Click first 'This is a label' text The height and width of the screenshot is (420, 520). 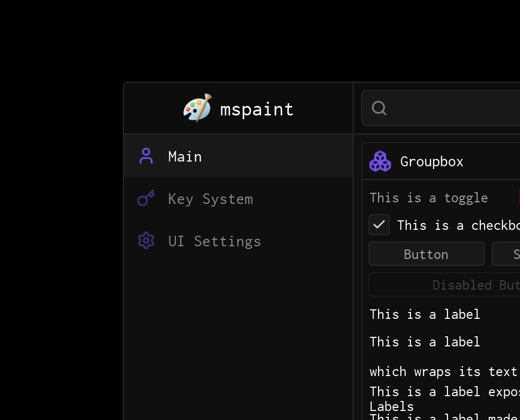pos(425,314)
